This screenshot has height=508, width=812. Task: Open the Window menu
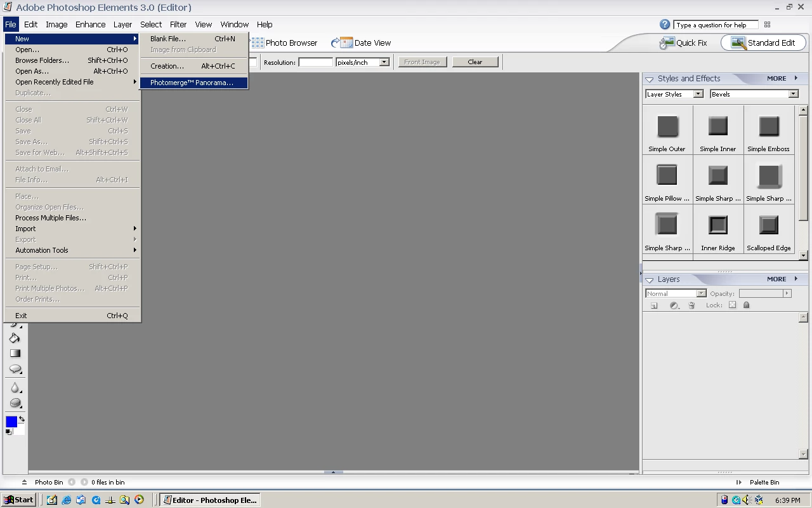pyautogui.click(x=234, y=24)
